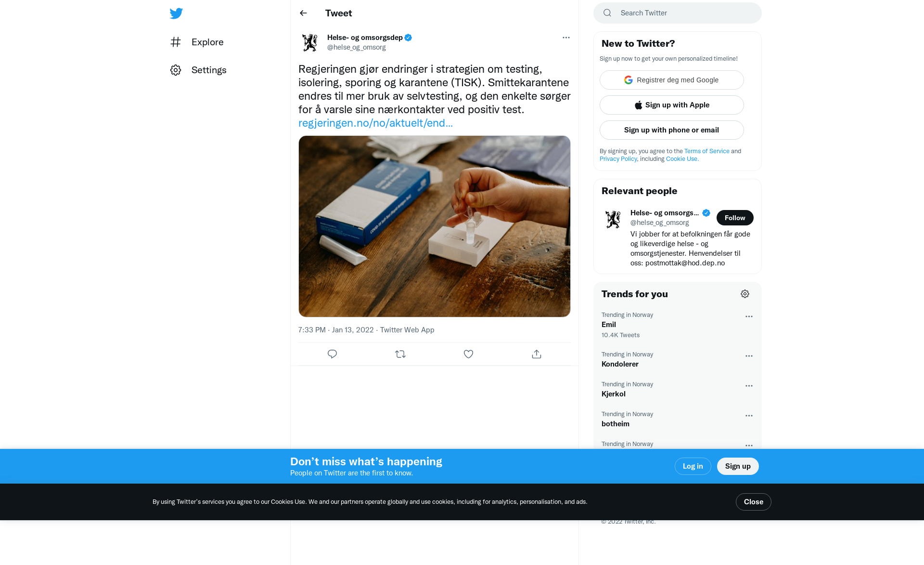
Task: Follow Helse- og omsorgsdep account
Action: (x=735, y=218)
